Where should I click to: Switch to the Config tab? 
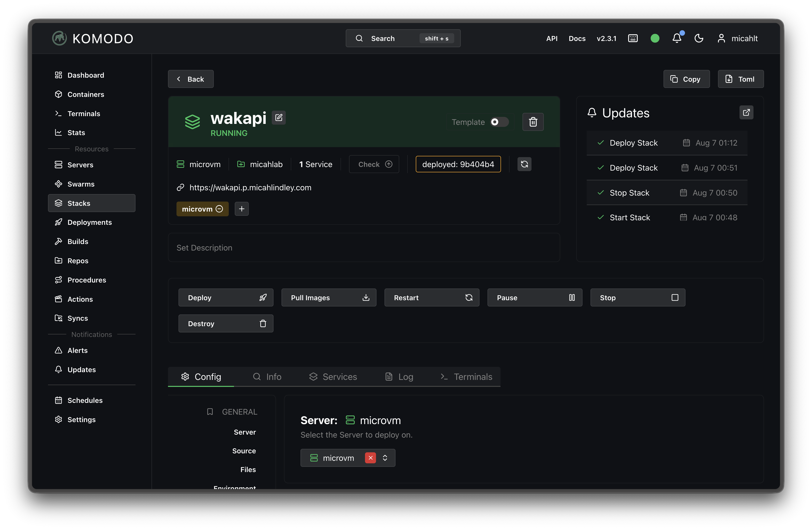201,377
